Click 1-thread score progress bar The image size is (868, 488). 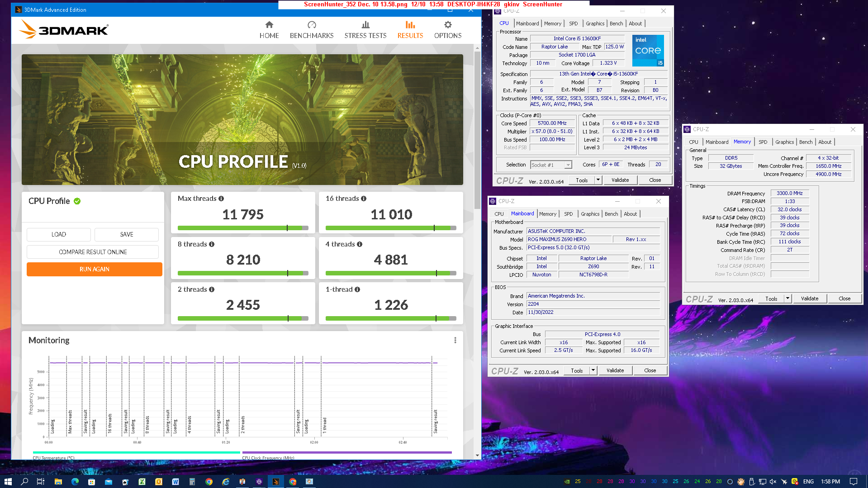click(x=391, y=318)
